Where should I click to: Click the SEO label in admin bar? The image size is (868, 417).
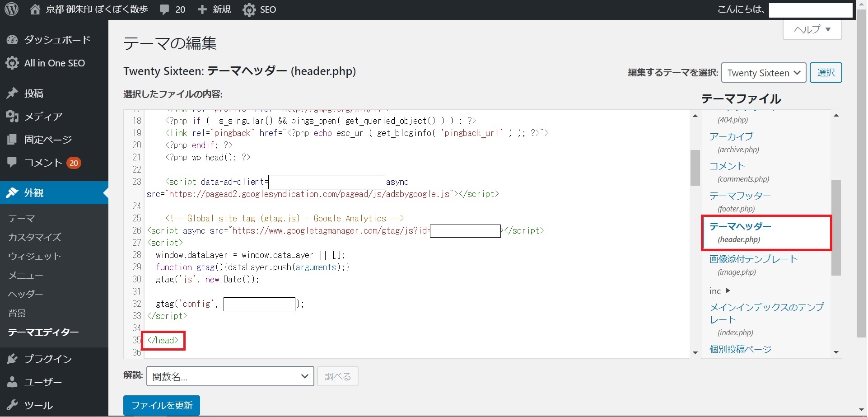coord(268,9)
